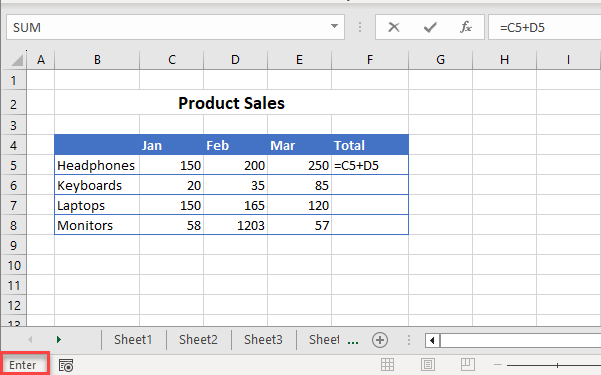Image resolution: width=601 pixels, height=375 pixels.
Task: Click the Monitors Jan value 58
Action: pyautogui.click(x=172, y=225)
